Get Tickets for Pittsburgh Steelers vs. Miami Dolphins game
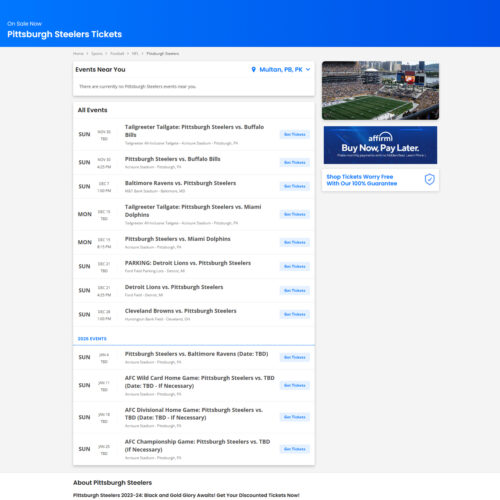 295,242
